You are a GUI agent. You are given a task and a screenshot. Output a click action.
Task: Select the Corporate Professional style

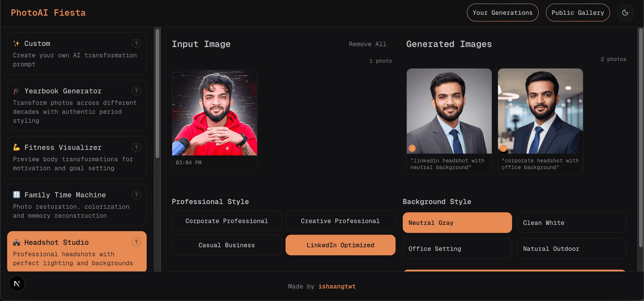(226, 221)
